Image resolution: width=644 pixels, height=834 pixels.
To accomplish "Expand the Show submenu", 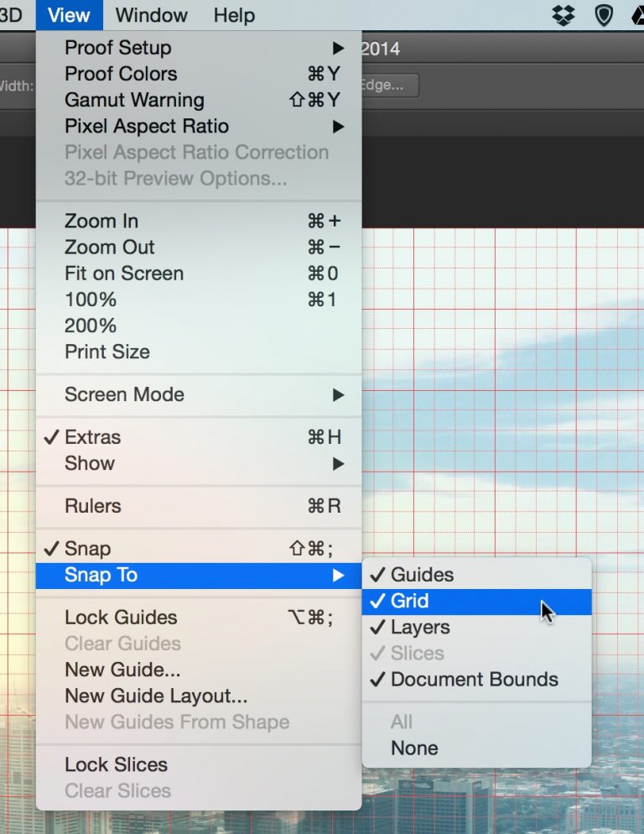I will [89, 463].
